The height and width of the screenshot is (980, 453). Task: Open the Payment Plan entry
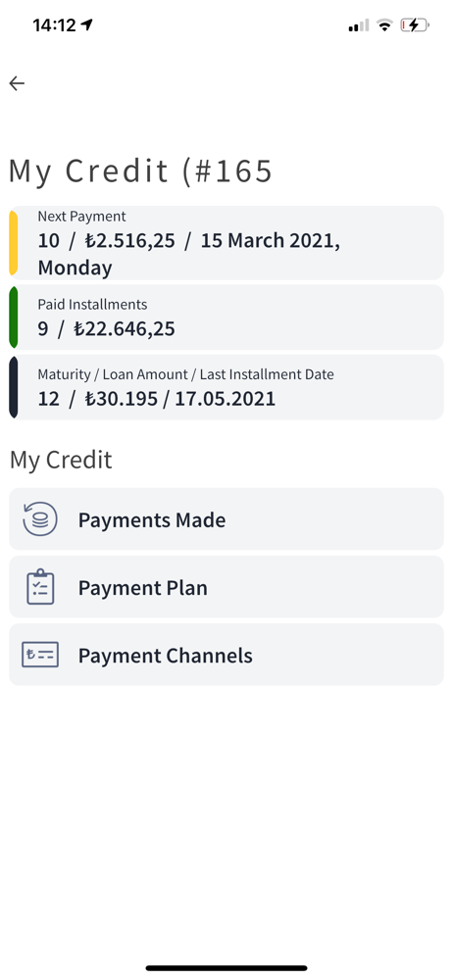(x=226, y=587)
